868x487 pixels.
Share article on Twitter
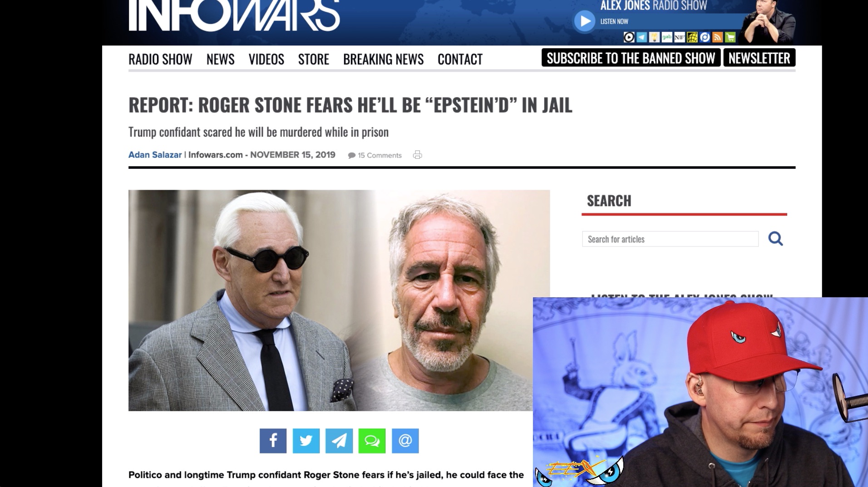click(x=306, y=441)
